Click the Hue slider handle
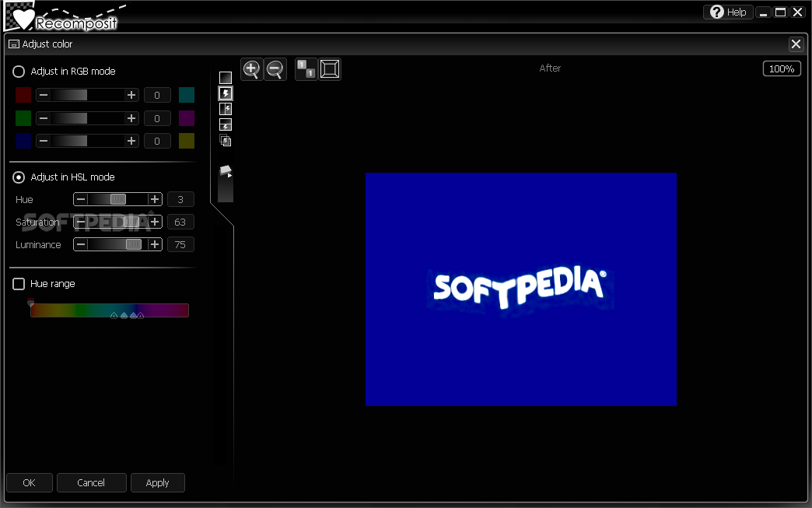The width and height of the screenshot is (812, 508). coord(118,199)
